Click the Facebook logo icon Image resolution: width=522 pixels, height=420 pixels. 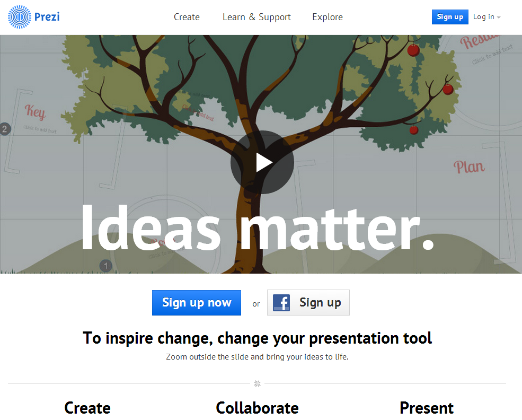coord(281,303)
